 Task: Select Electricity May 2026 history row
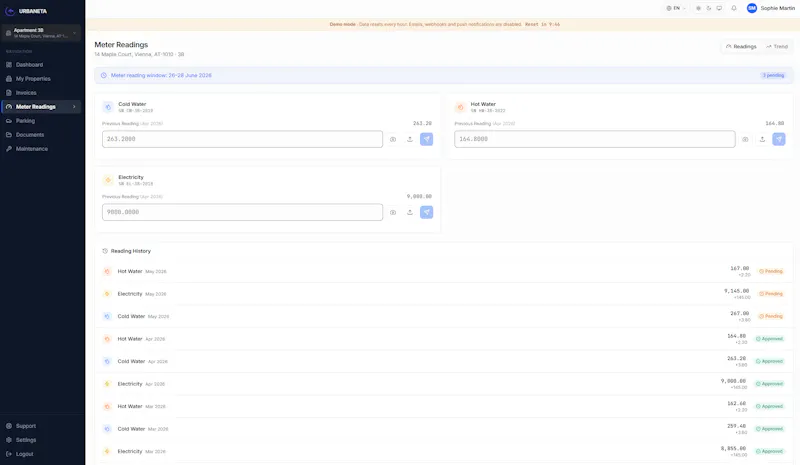(x=443, y=294)
